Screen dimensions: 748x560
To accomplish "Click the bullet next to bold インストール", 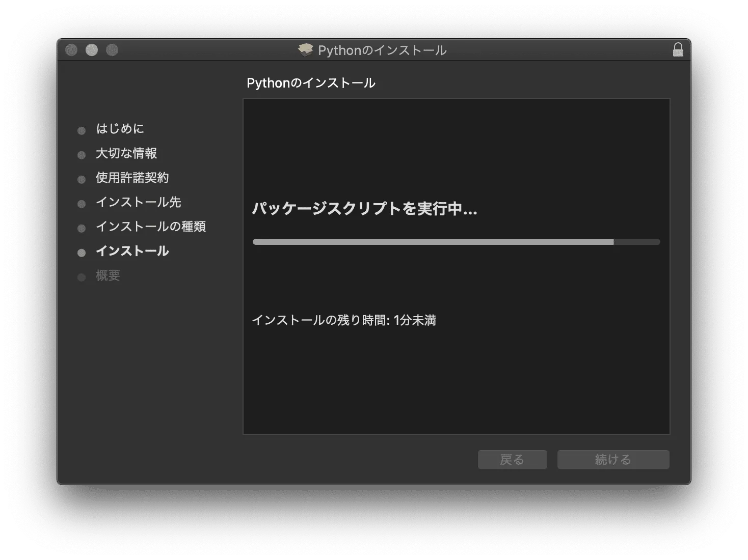I will pyautogui.click(x=82, y=253).
